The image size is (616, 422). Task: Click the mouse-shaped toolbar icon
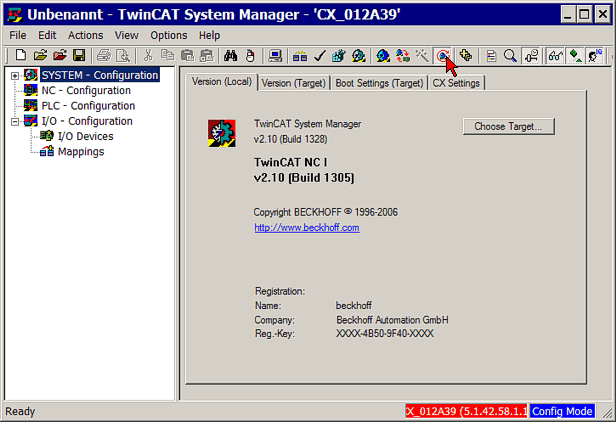250,56
